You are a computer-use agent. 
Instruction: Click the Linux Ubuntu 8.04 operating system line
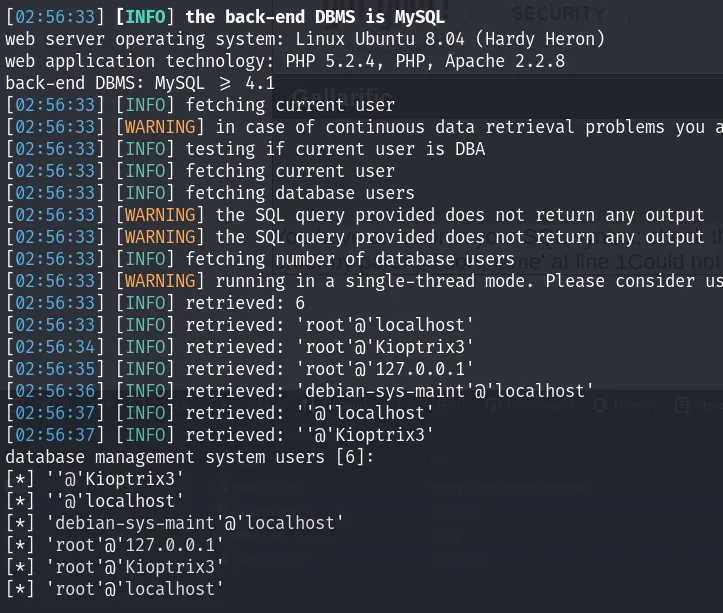pos(305,39)
